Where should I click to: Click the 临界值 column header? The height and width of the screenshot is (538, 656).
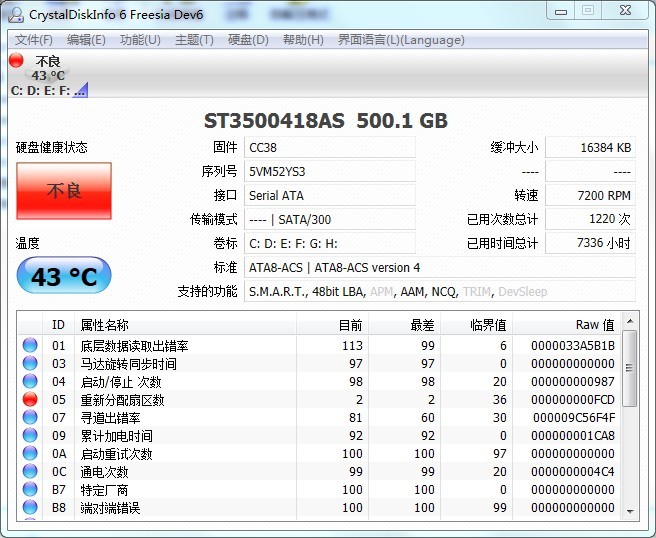coord(477,325)
